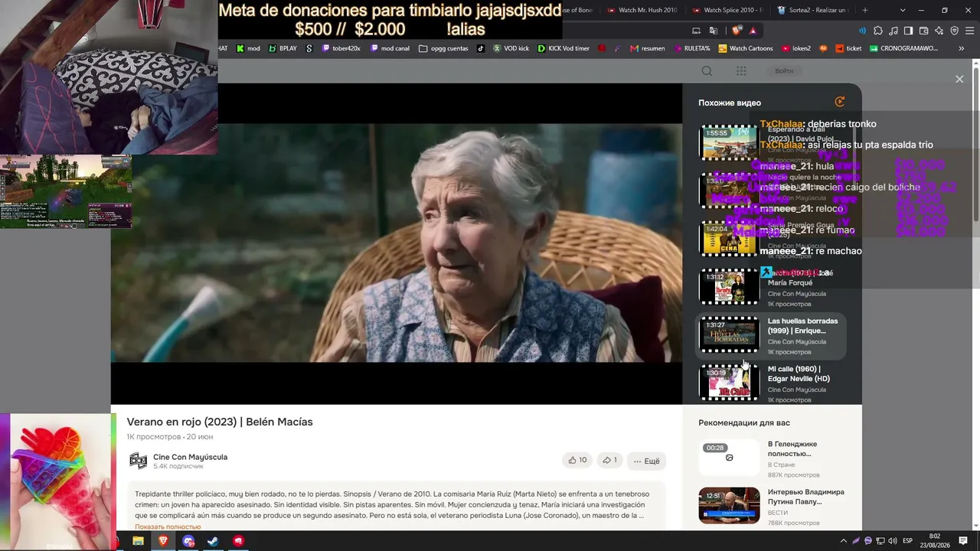The image size is (980, 551).
Task: Open the tab search dropdown arrow
Action: point(903,10)
